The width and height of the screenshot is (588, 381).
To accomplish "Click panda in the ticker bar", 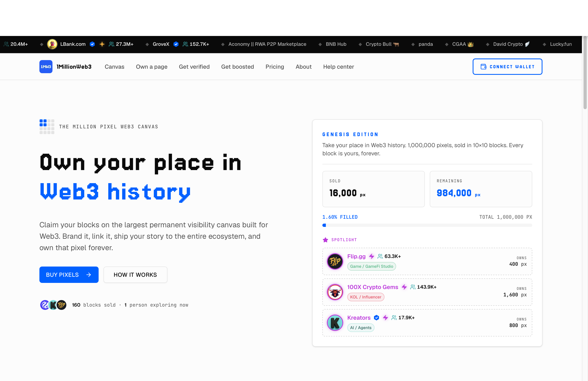I will pos(426,44).
